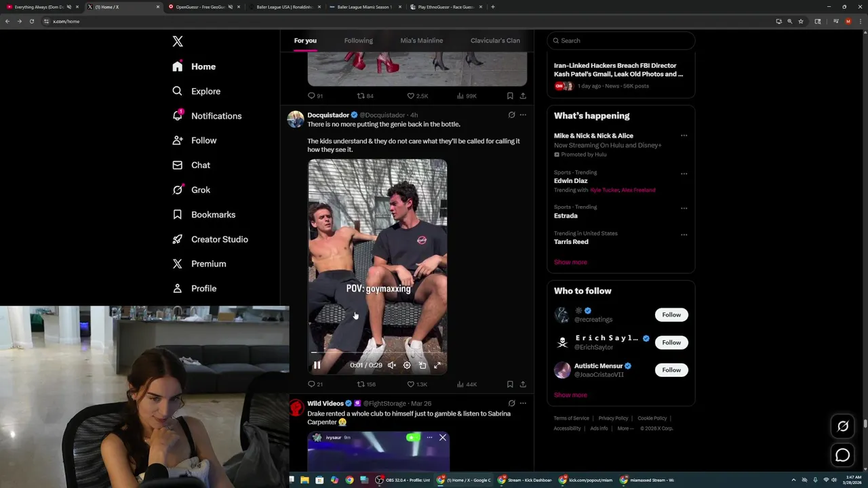Open the floating chat messages button
This screenshot has height=488, width=868.
click(x=843, y=455)
